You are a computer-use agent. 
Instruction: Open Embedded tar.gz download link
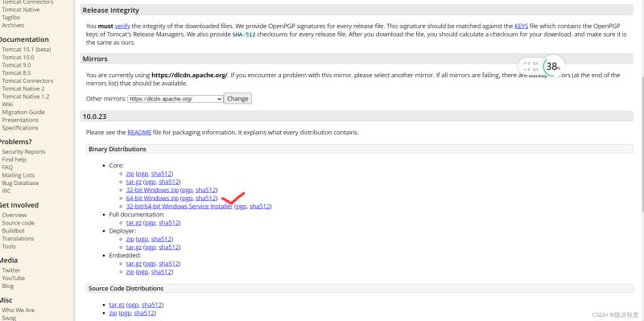134,264
